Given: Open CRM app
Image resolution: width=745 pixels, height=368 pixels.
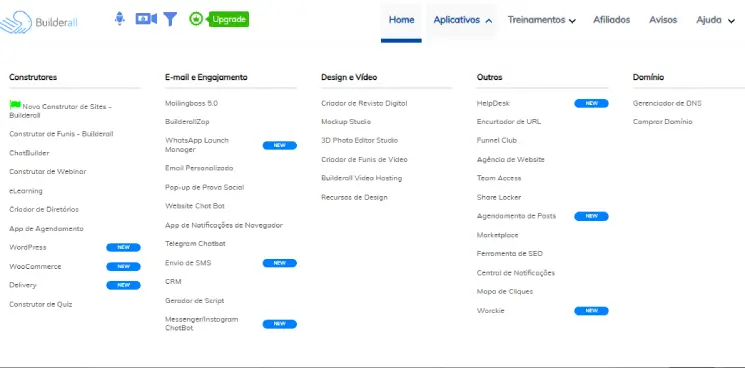Looking at the screenshot, I should point(173,282).
